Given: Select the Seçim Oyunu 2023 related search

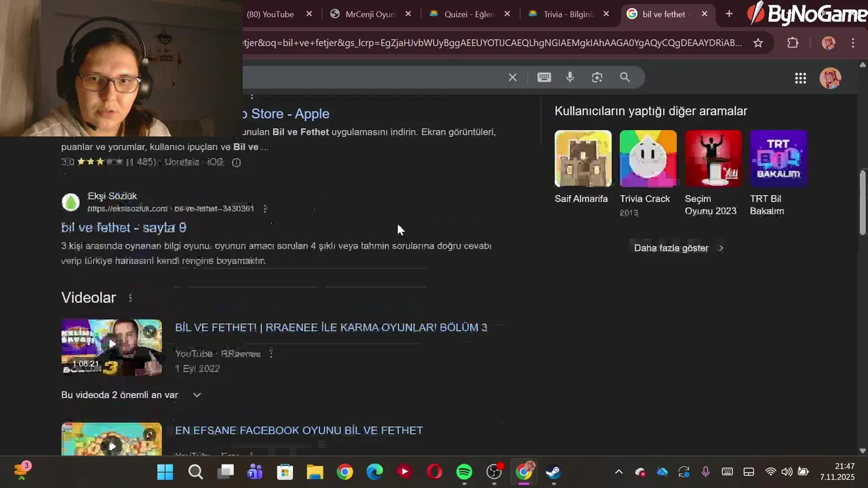Looking at the screenshot, I should [x=713, y=174].
